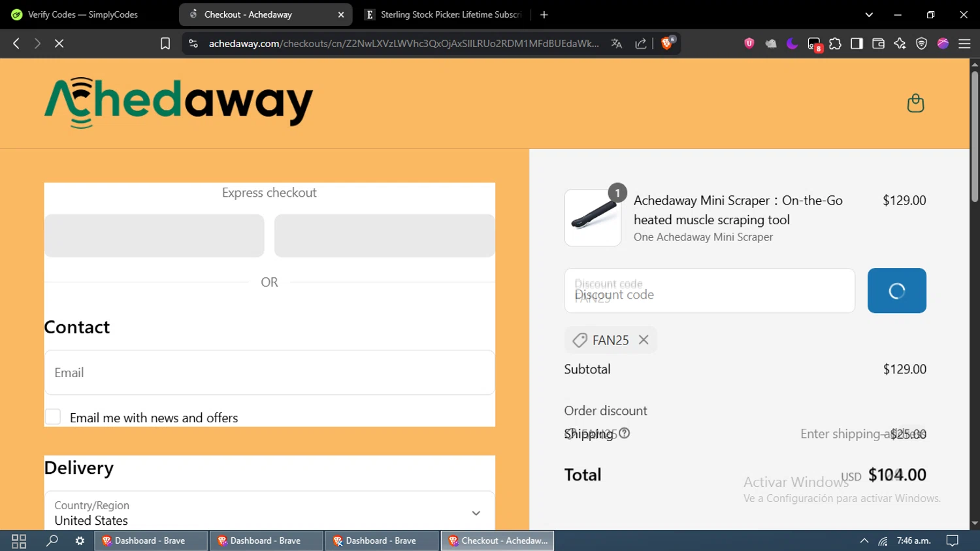980x551 pixels.
Task: Open a new browser tab
Action: pos(544,14)
